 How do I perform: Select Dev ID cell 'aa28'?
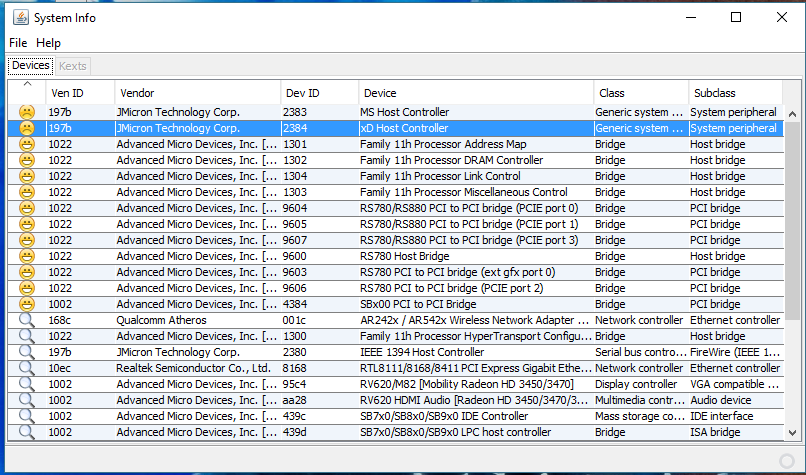320,399
